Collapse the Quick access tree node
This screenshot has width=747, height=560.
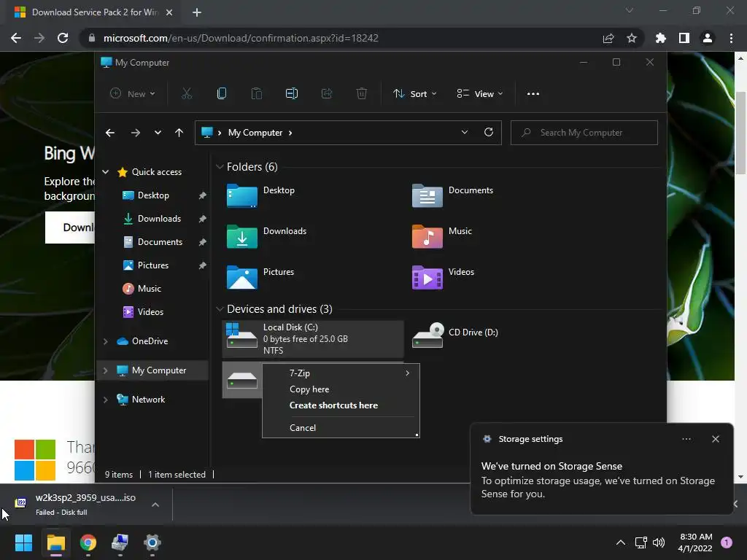106,172
